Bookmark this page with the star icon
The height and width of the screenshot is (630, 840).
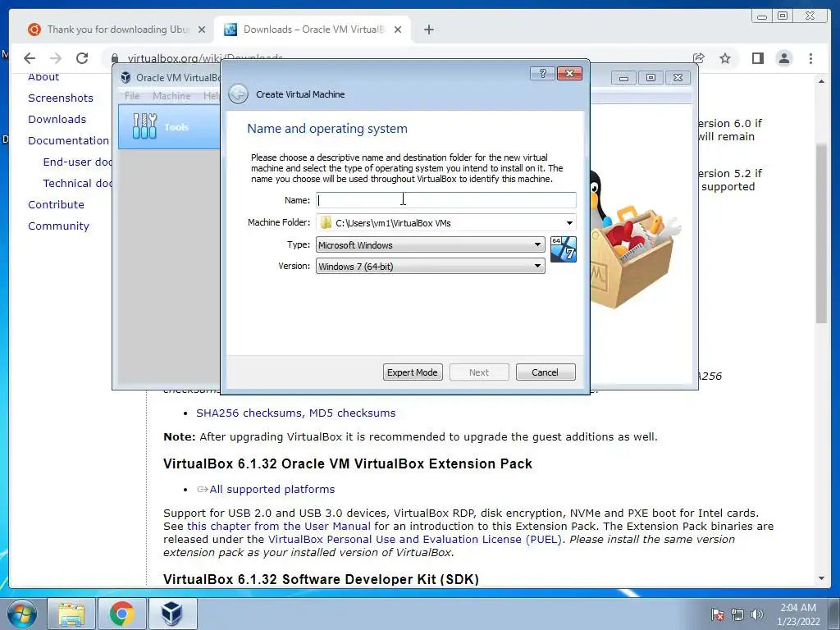pyautogui.click(x=725, y=58)
